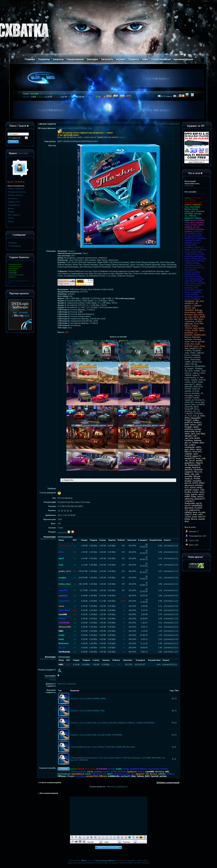
Task: Open the Выход logout link in the user menu
Action: coord(11,221)
